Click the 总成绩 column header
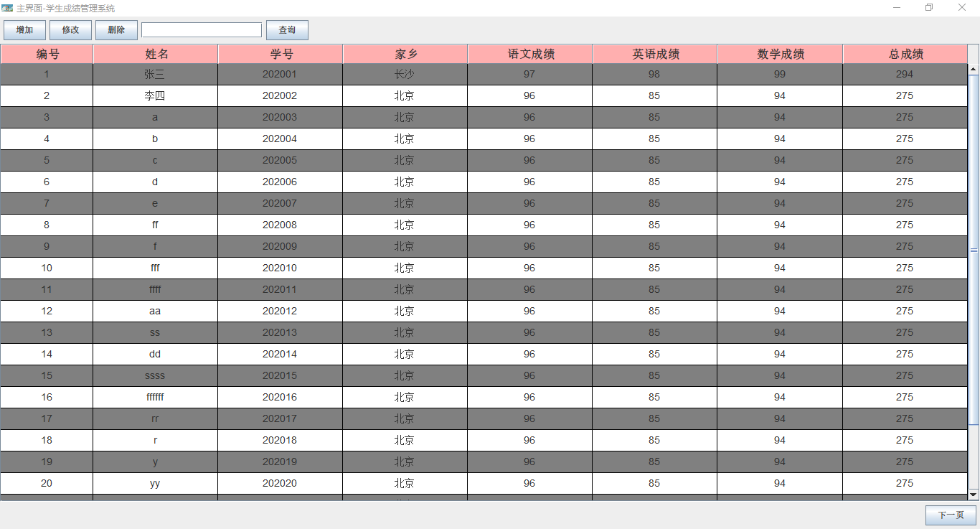The width and height of the screenshot is (980, 529). click(x=904, y=53)
